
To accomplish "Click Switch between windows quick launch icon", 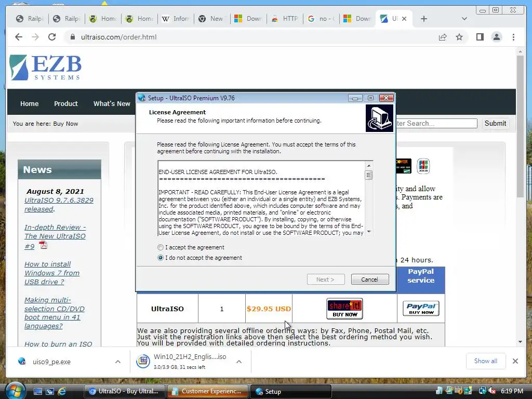I will pyautogui.click(x=49, y=391).
